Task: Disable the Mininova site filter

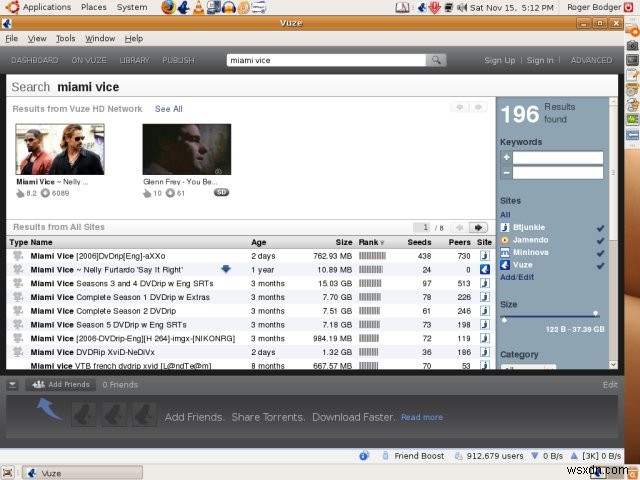Action: (600, 253)
